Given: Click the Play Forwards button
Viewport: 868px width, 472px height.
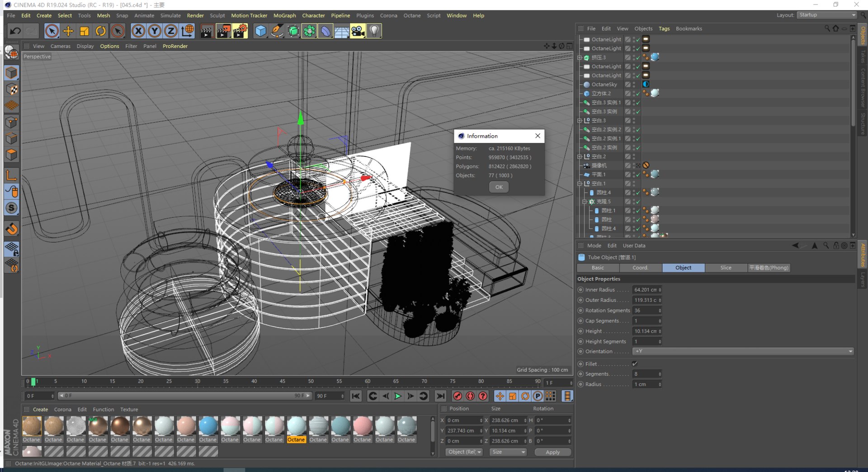Looking at the screenshot, I should 398,396.
